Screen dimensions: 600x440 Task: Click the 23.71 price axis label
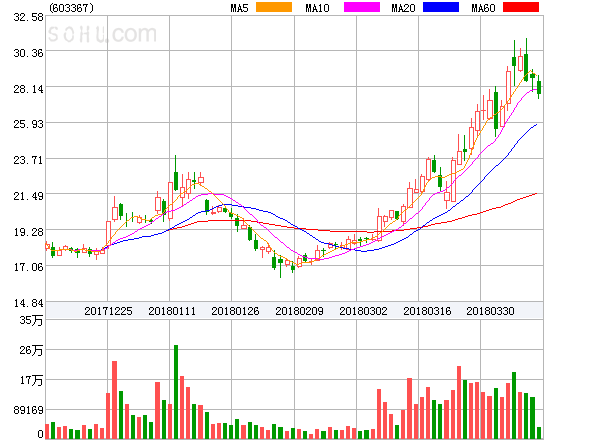[28, 160]
